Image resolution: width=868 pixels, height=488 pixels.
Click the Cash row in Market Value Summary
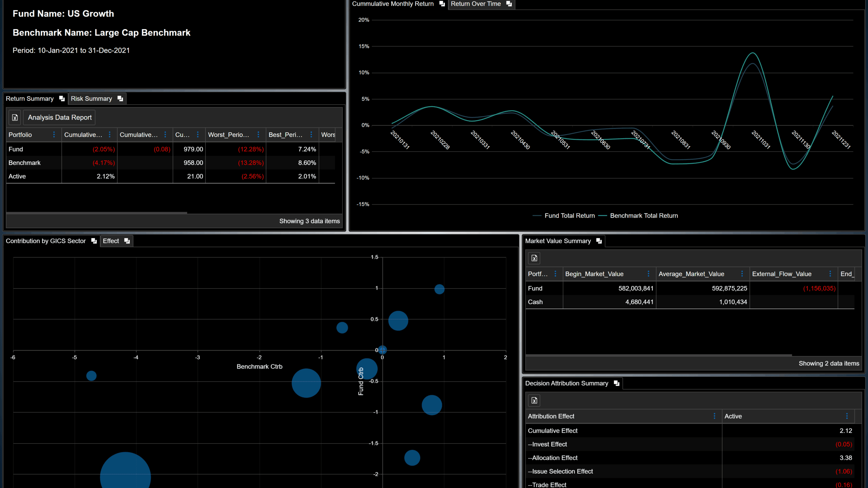pos(690,302)
